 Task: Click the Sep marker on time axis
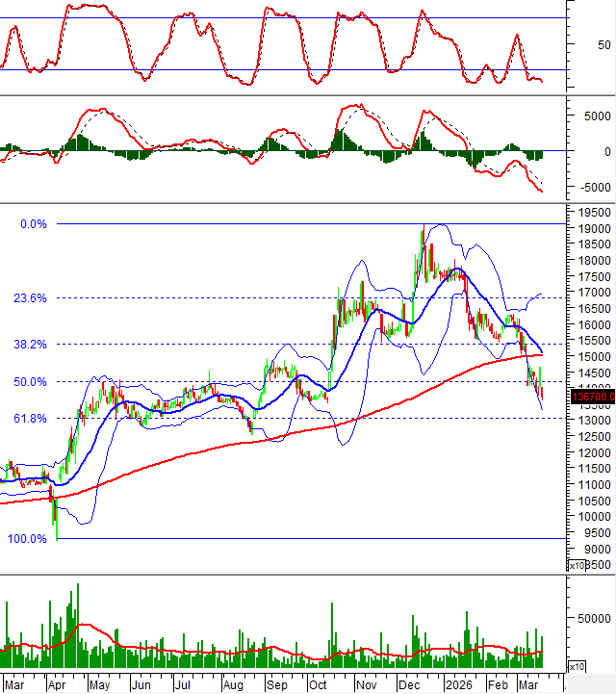(277, 684)
